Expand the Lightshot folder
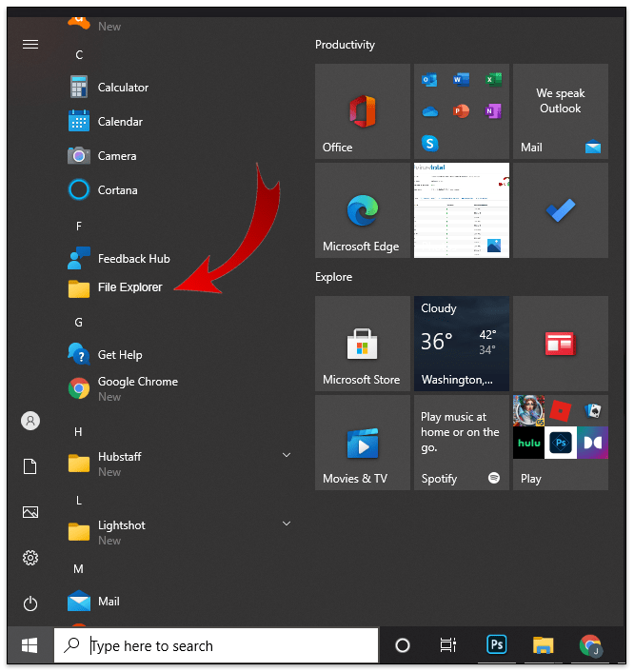This screenshot has height=672, width=634. point(287,524)
